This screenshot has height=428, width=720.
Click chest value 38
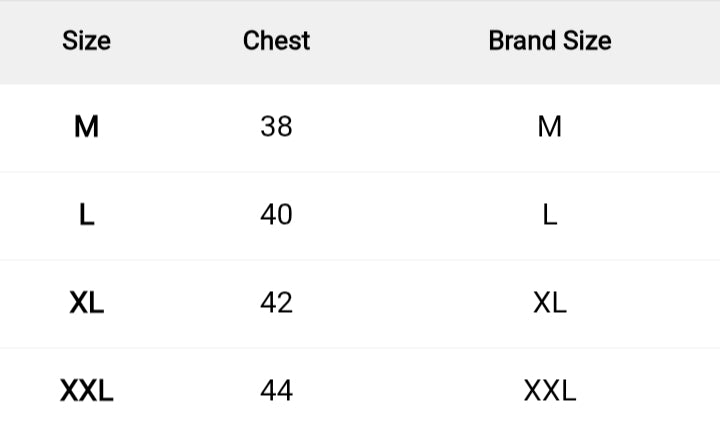coord(276,127)
